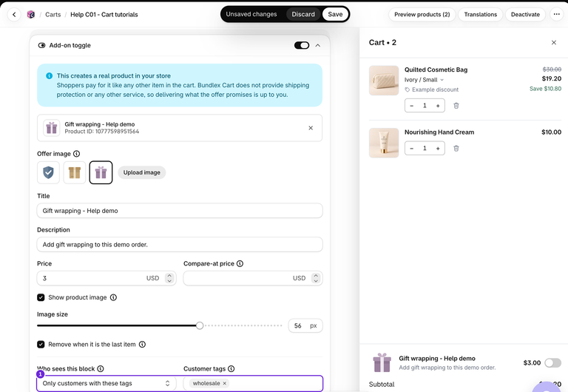This screenshot has width=568, height=392.
Task: Click Nourishing Hand Cream thumbnail
Action: 384,143
